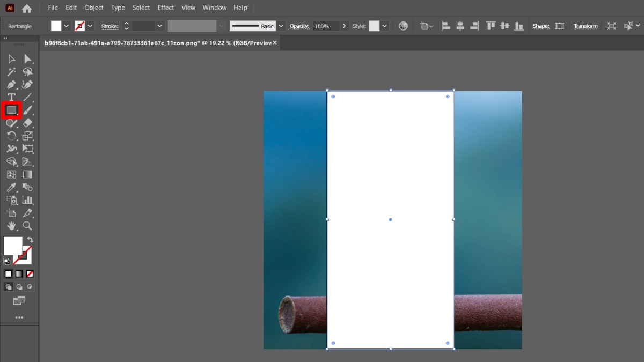
Task: Close the open document tab
Action: (275, 42)
